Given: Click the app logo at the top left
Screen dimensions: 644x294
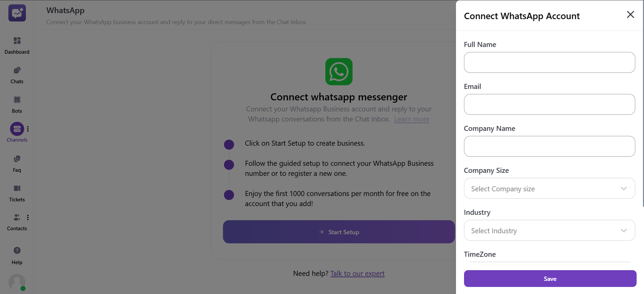Looking at the screenshot, I should point(17,13).
